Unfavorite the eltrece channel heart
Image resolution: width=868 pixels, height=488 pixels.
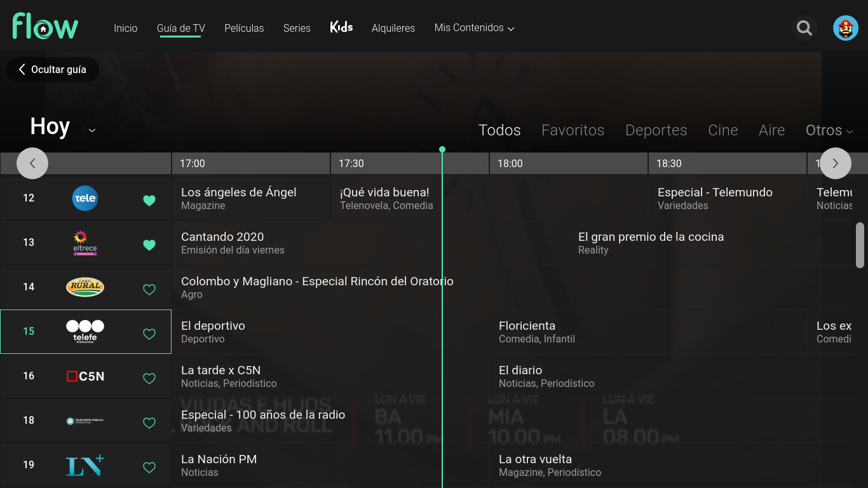tap(149, 245)
